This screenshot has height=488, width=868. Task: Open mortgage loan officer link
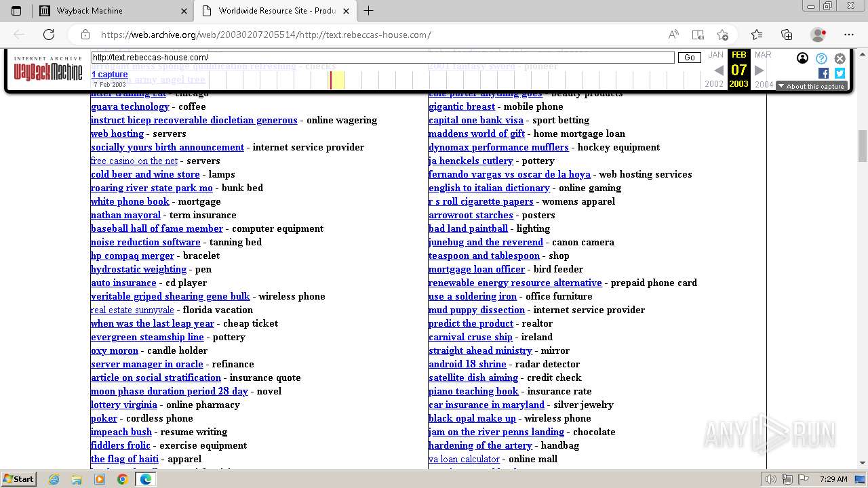pos(477,269)
